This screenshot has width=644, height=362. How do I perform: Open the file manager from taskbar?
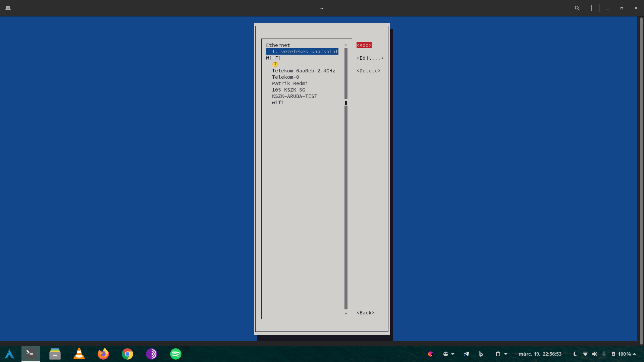coord(55,354)
